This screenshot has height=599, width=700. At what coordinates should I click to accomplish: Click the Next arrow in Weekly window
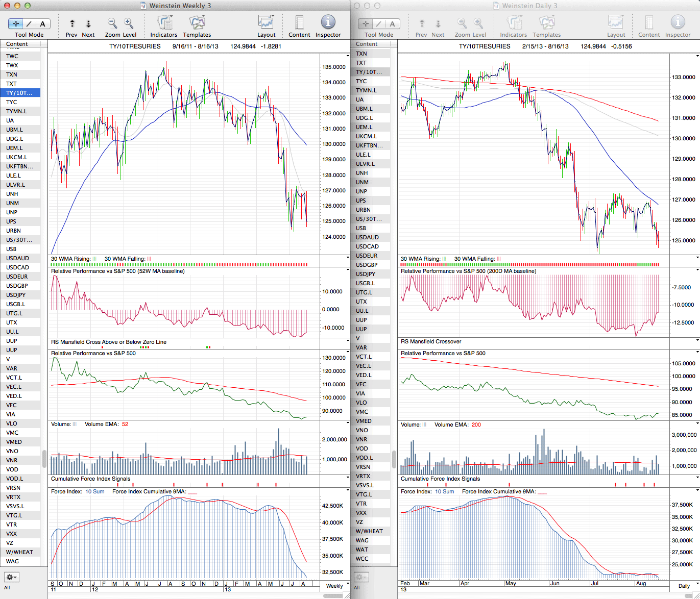[x=88, y=23]
